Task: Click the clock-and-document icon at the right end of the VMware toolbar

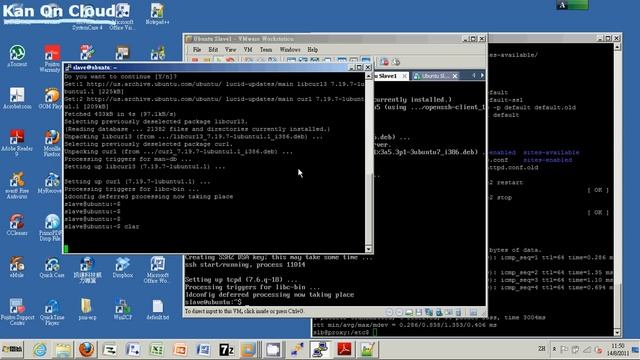Action: pyautogui.click(x=396, y=62)
